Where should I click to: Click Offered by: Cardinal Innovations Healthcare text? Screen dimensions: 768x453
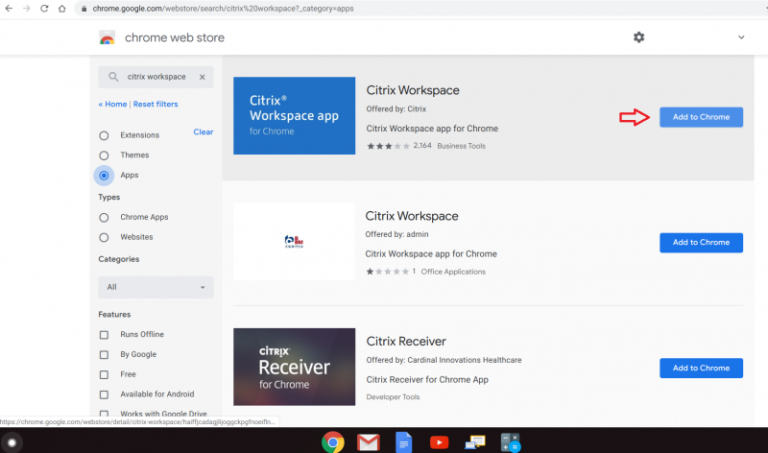click(x=444, y=360)
